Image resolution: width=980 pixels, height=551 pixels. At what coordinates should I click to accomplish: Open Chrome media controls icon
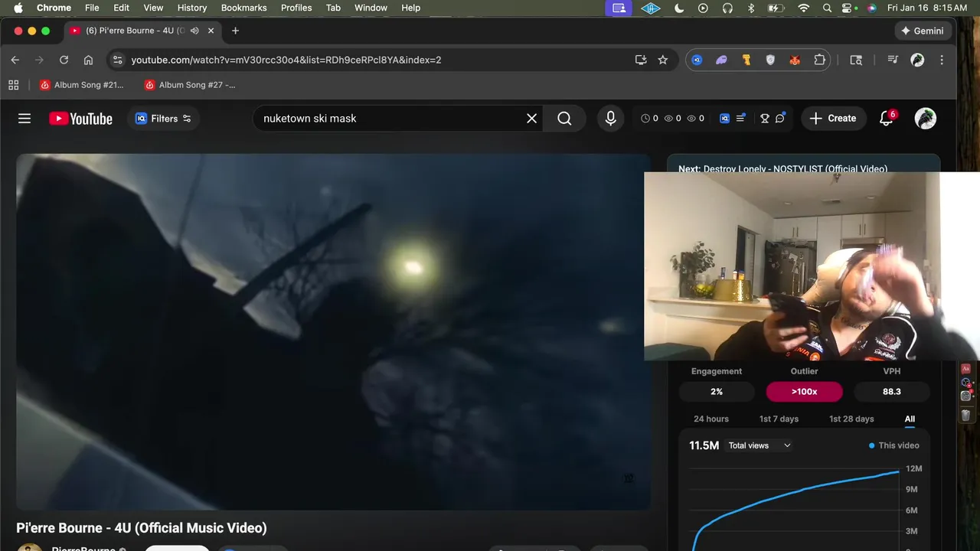pos(893,60)
